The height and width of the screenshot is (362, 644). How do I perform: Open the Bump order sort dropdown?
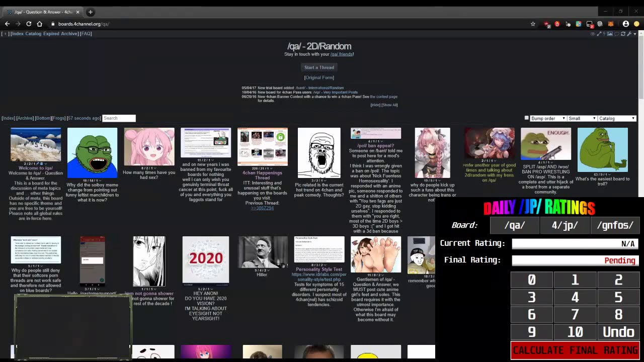(x=548, y=119)
